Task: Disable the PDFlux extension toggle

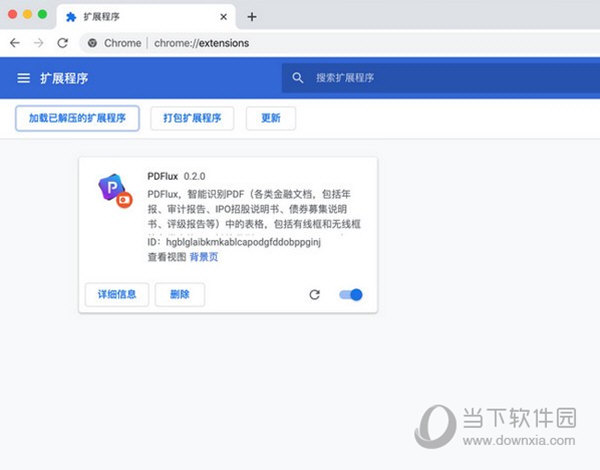Action: pos(351,294)
